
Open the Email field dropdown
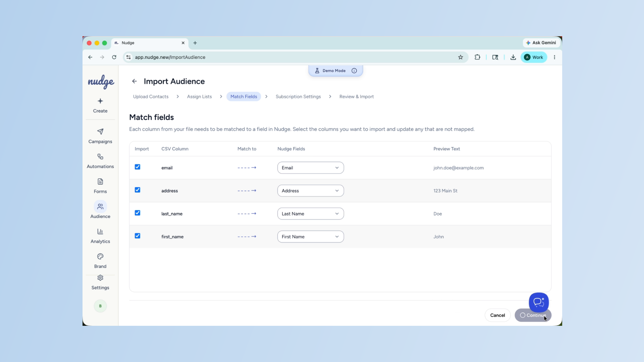[311, 168]
